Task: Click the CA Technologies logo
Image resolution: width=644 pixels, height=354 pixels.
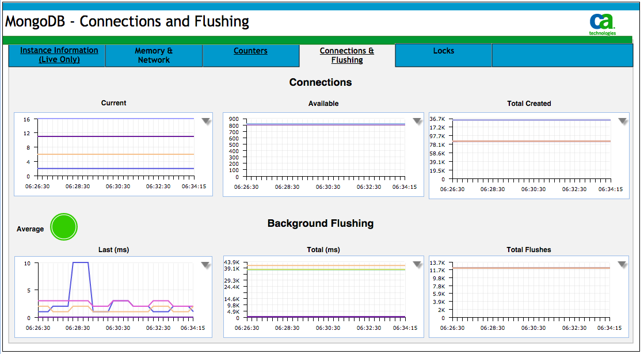Action: [x=602, y=25]
